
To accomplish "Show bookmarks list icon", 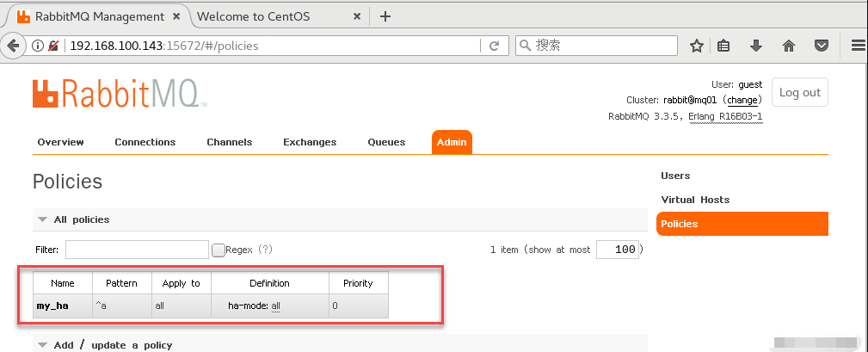I will [x=723, y=46].
